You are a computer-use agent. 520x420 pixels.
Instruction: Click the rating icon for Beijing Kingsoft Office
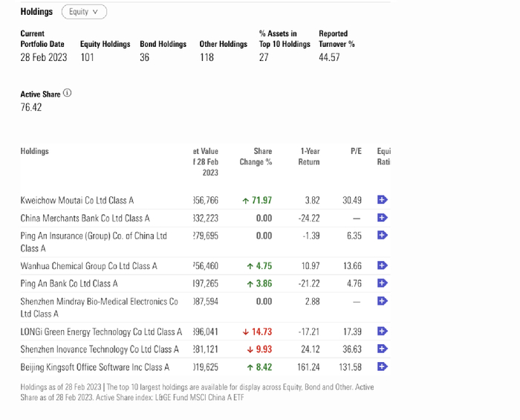coord(383,366)
